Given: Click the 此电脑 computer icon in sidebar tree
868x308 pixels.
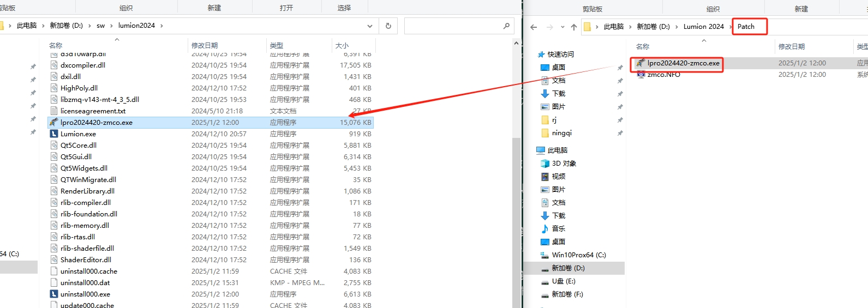Looking at the screenshot, I should [541, 150].
